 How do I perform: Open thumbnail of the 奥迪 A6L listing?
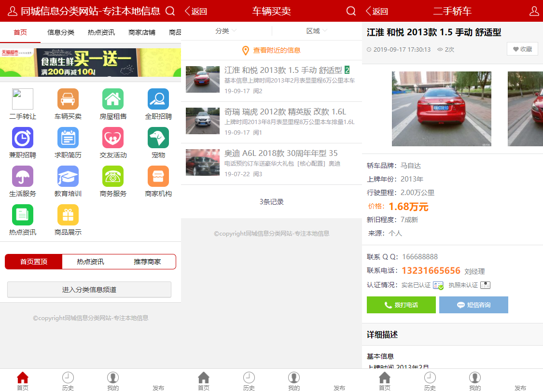[203, 162]
